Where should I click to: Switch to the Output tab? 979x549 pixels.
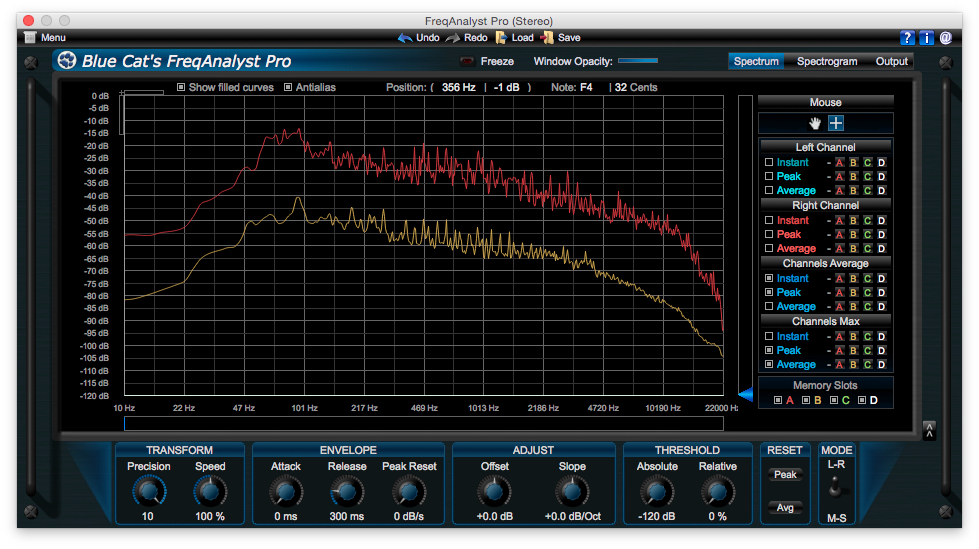pos(892,61)
